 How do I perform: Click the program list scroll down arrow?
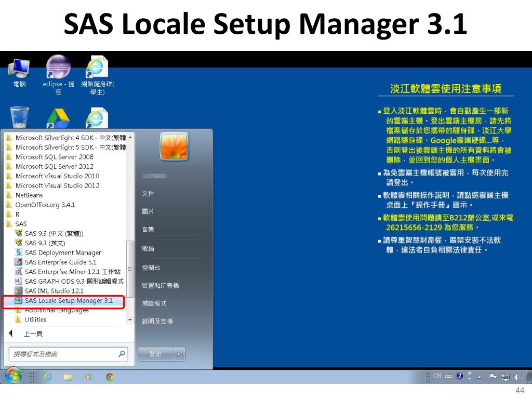click(x=130, y=320)
